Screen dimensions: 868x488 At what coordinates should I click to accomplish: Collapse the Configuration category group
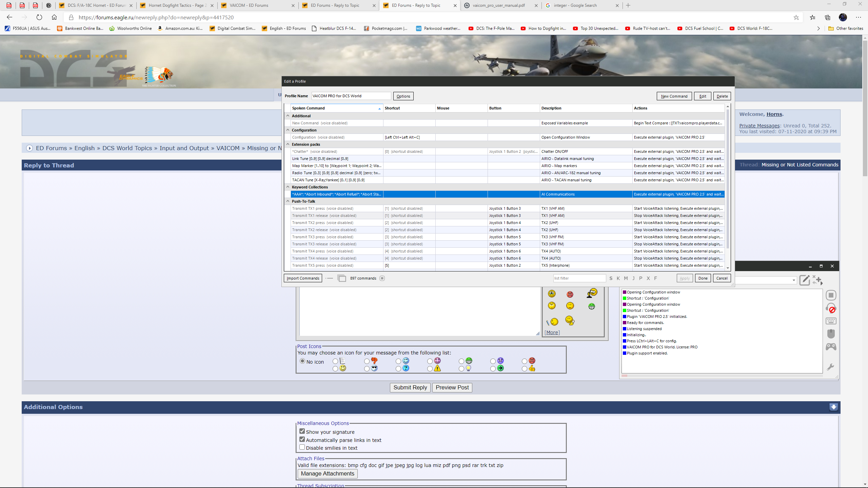288,130
